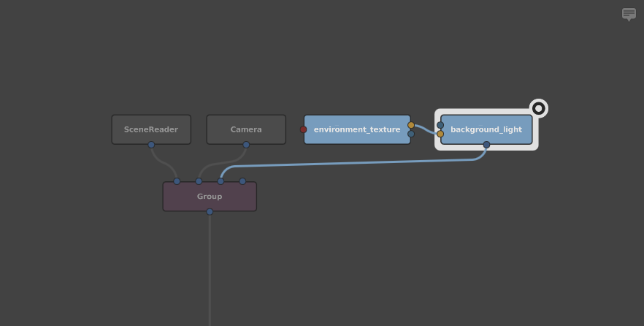This screenshot has width=644, height=326.
Task: Click the Camera node's output plug
Action: (246, 145)
